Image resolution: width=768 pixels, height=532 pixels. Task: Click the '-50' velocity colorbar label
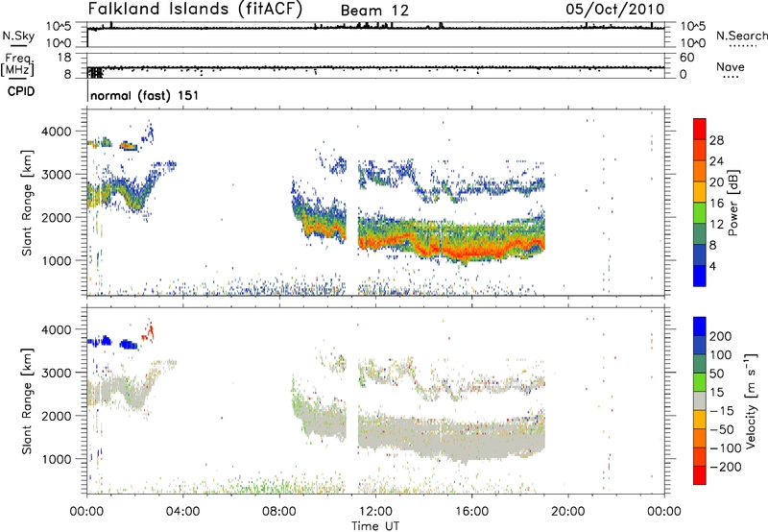click(x=721, y=429)
